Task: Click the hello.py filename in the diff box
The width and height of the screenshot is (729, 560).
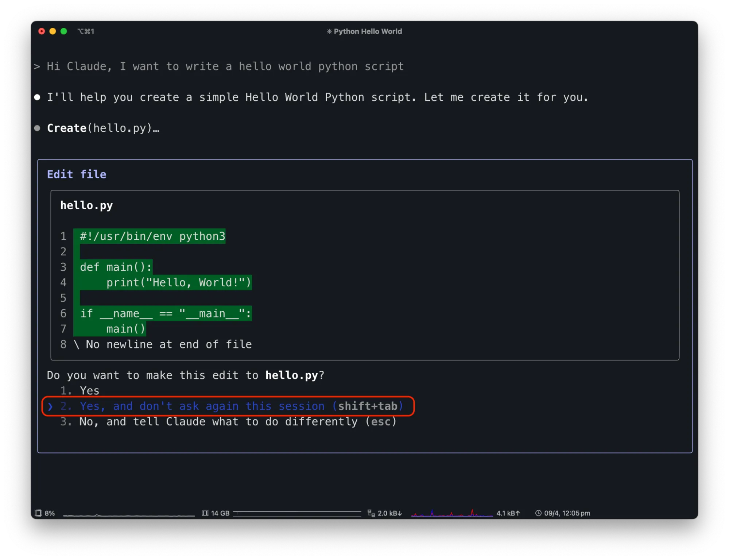Action: (x=86, y=205)
